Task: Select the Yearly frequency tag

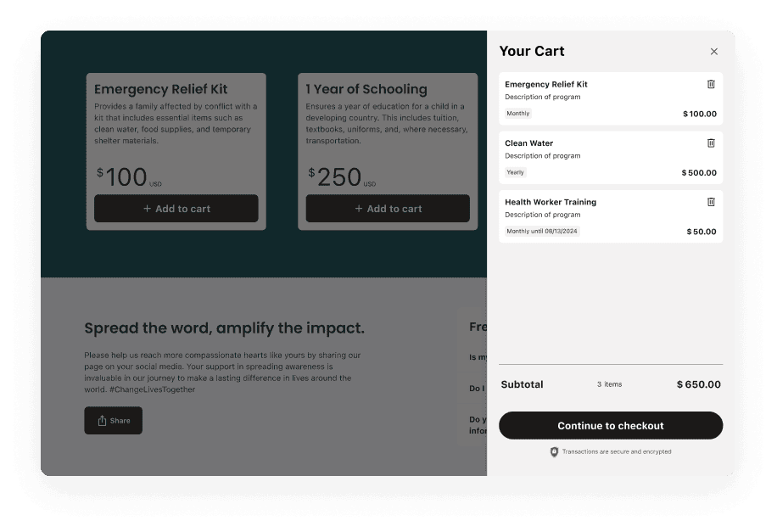Action: [516, 172]
